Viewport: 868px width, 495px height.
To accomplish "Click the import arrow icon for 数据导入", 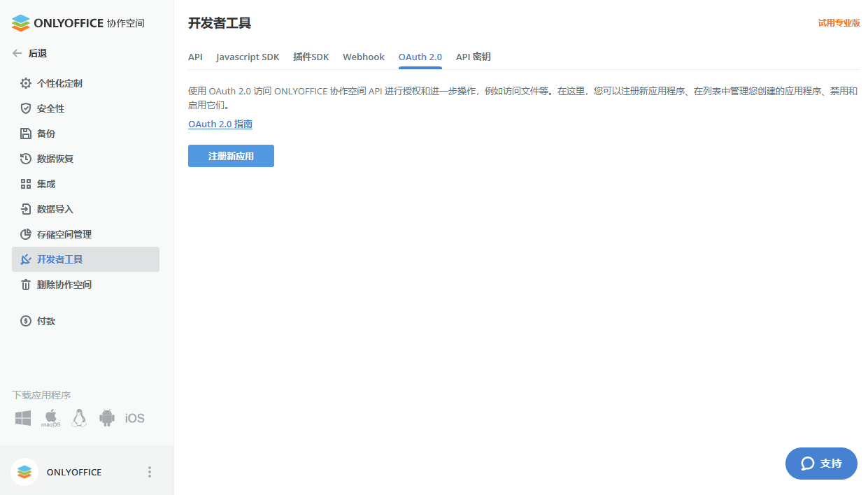I will pyautogui.click(x=26, y=209).
